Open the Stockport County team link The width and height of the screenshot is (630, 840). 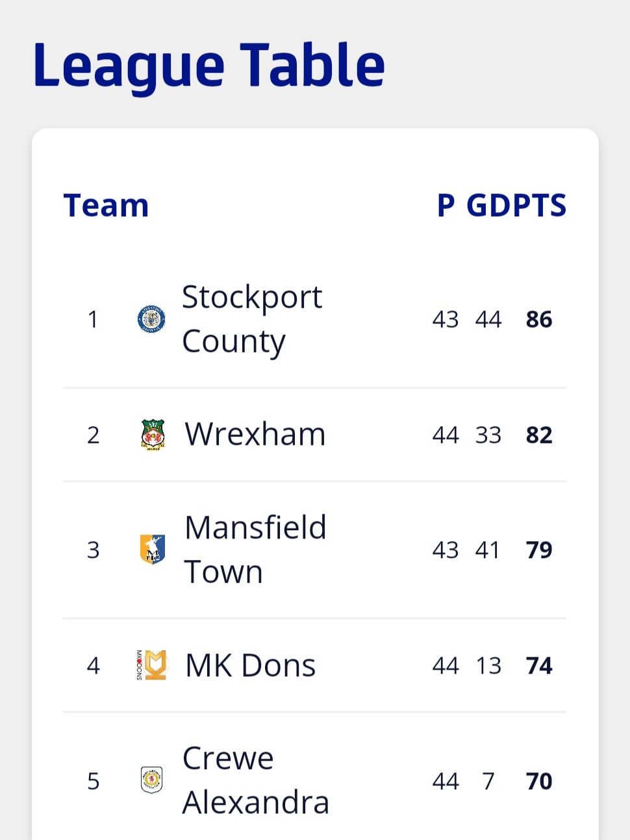[252, 319]
